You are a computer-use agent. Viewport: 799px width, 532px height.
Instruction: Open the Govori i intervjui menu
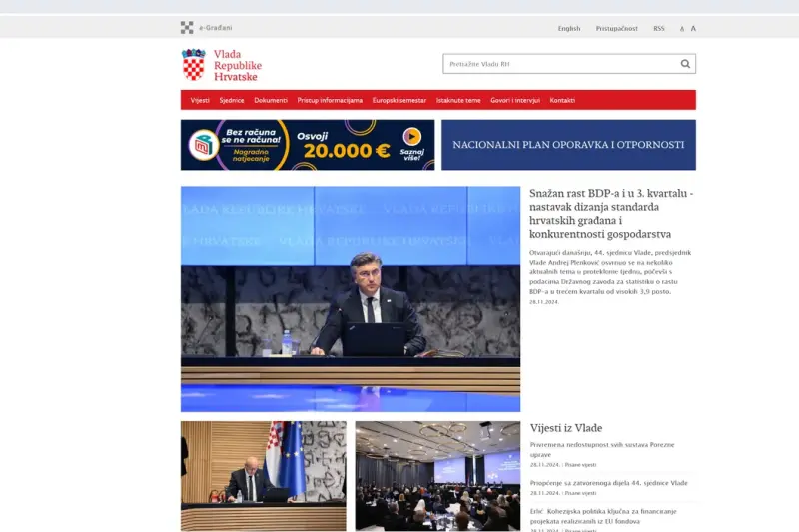(515, 100)
